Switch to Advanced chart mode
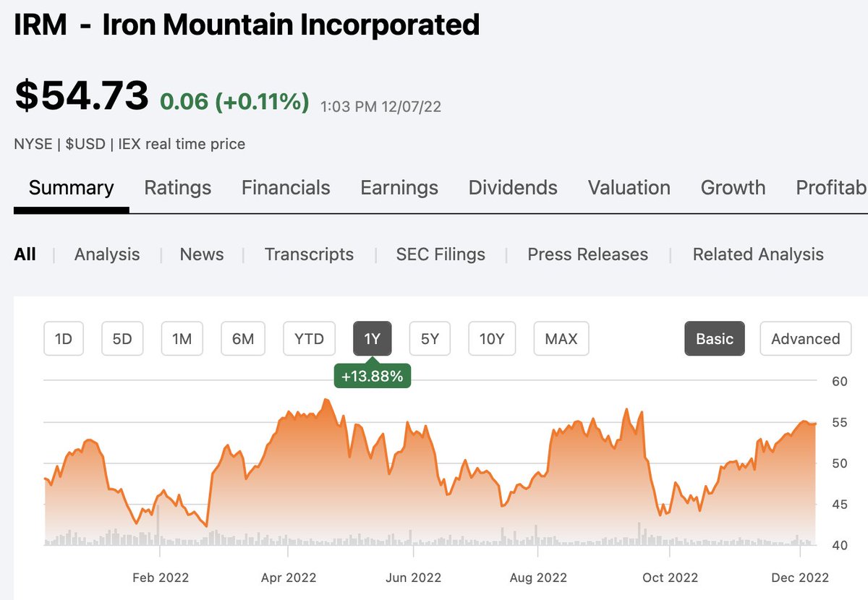The image size is (868, 600). click(x=806, y=339)
